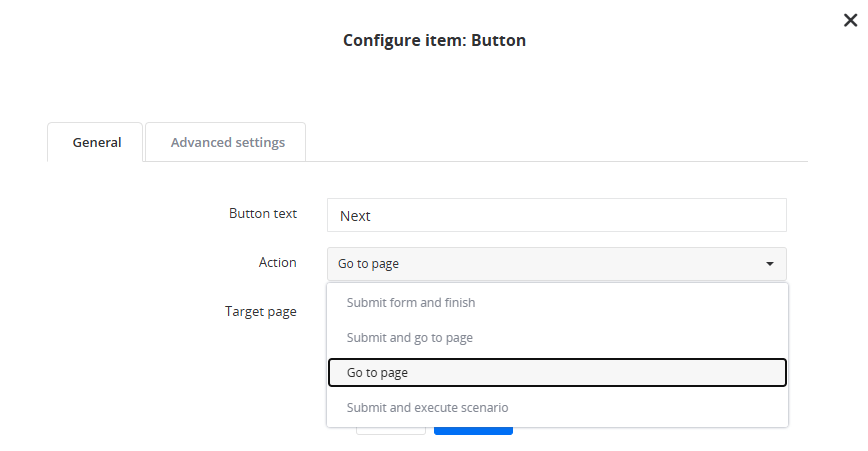Image resolution: width=868 pixels, height=451 pixels.
Task: Pick the highlighted 'Go to page' option
Action: tap(378, 373)
